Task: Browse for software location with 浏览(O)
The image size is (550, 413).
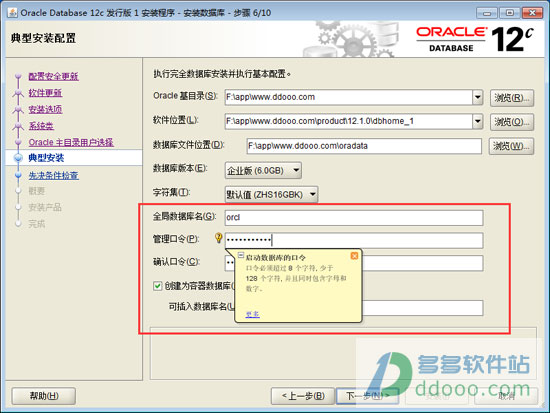Action: pyautogui.click(x=512, y=122)
